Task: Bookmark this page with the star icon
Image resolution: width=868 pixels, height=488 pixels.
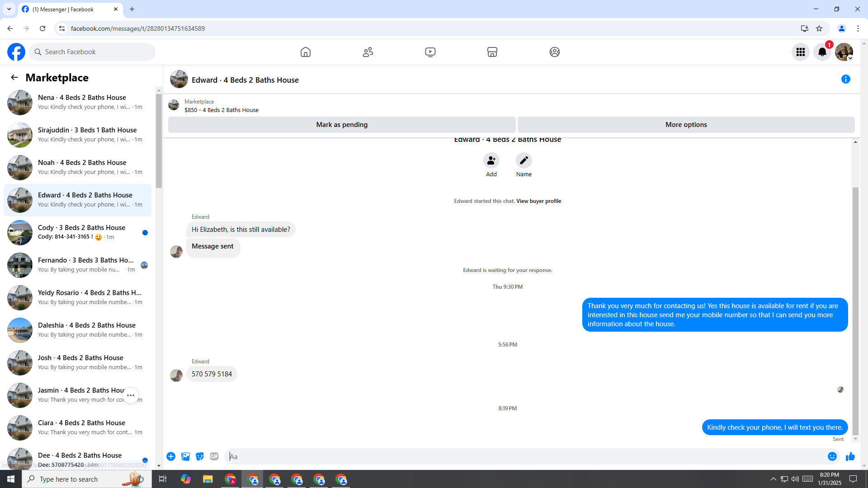Action: (819, 28)
